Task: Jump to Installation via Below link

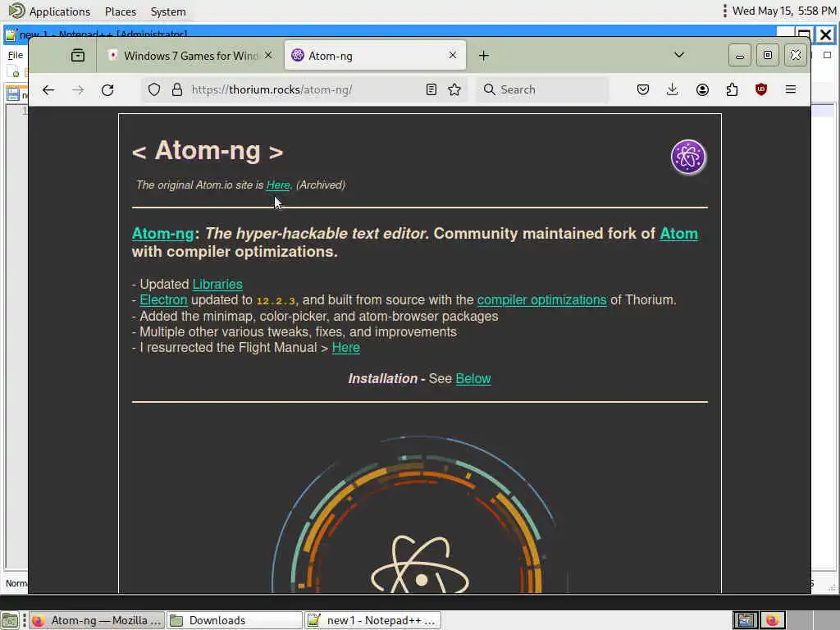Action: pos(473,379)
